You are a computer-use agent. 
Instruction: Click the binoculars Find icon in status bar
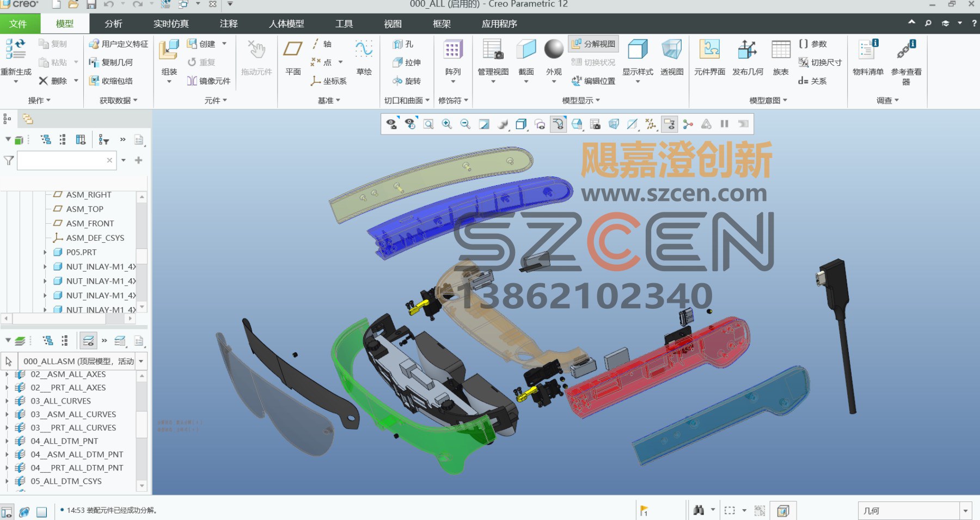tap(699, 510)
